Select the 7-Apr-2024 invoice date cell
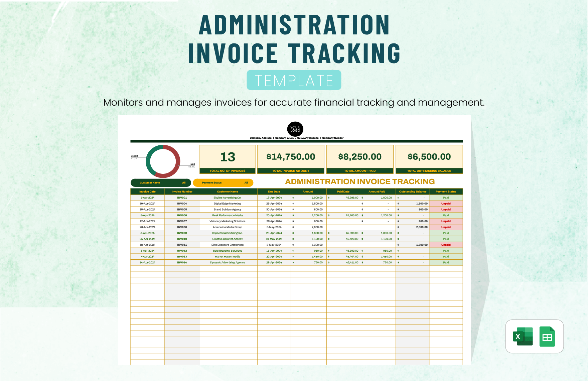Viewport: 588px width, 381px height. coord(147,257)
